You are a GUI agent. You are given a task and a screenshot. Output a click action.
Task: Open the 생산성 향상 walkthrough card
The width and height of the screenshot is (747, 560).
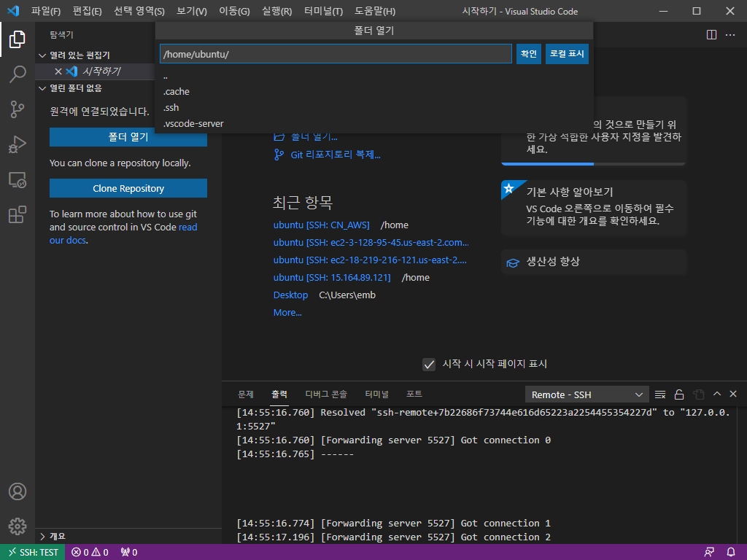tap(594, 262)
